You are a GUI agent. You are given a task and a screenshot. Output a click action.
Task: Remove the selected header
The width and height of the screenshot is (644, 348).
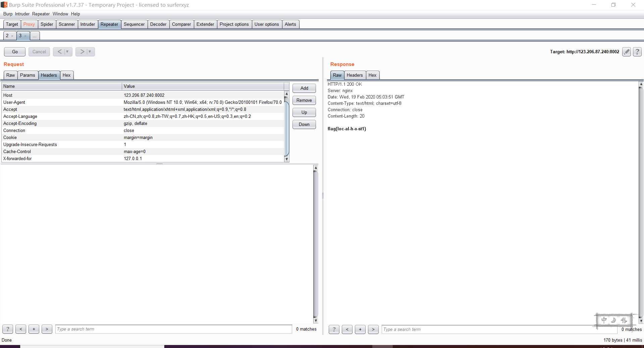click(x=304, y=100)
